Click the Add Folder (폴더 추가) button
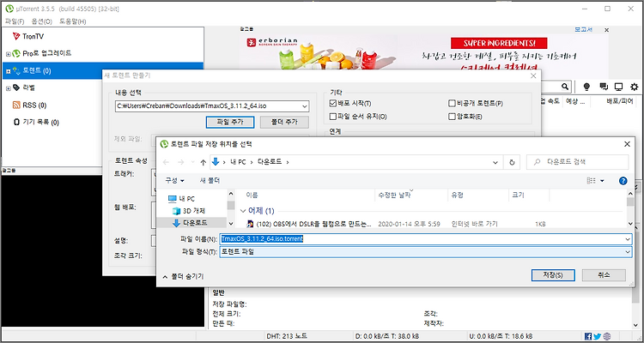The width and height of the screenshot is (644, 343). click(x=284, y=122)
